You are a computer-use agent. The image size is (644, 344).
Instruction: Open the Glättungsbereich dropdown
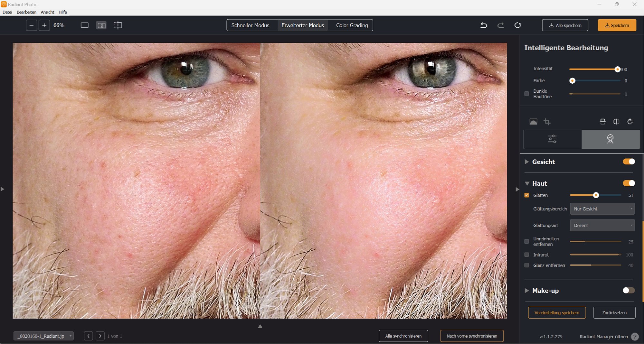coord(602,209)
